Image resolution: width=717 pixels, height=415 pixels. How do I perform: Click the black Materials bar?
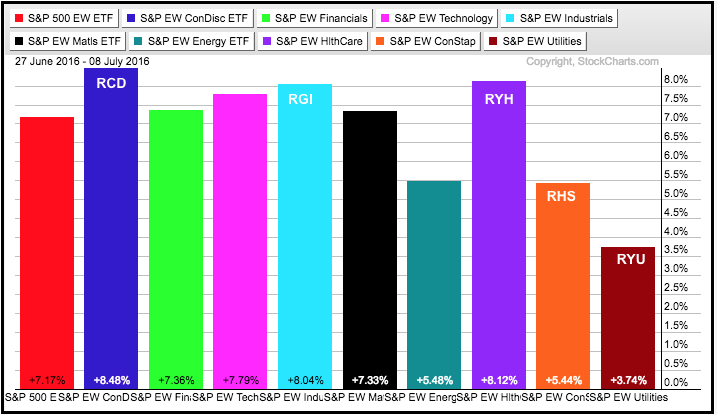click(370, 248)
